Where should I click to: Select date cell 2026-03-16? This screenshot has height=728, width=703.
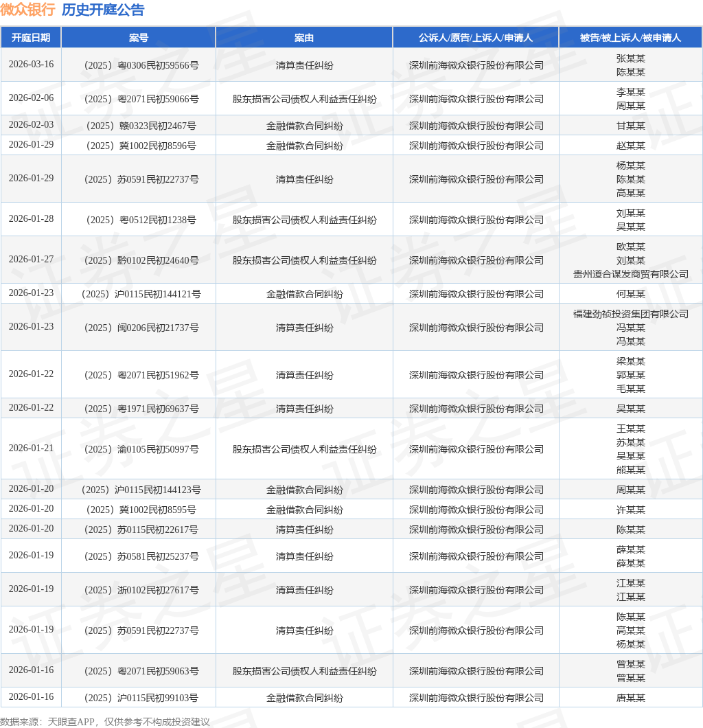[x=31, y=65]
